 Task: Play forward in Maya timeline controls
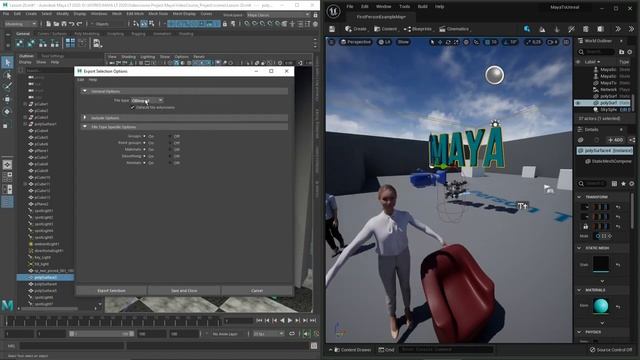(290, 321)
